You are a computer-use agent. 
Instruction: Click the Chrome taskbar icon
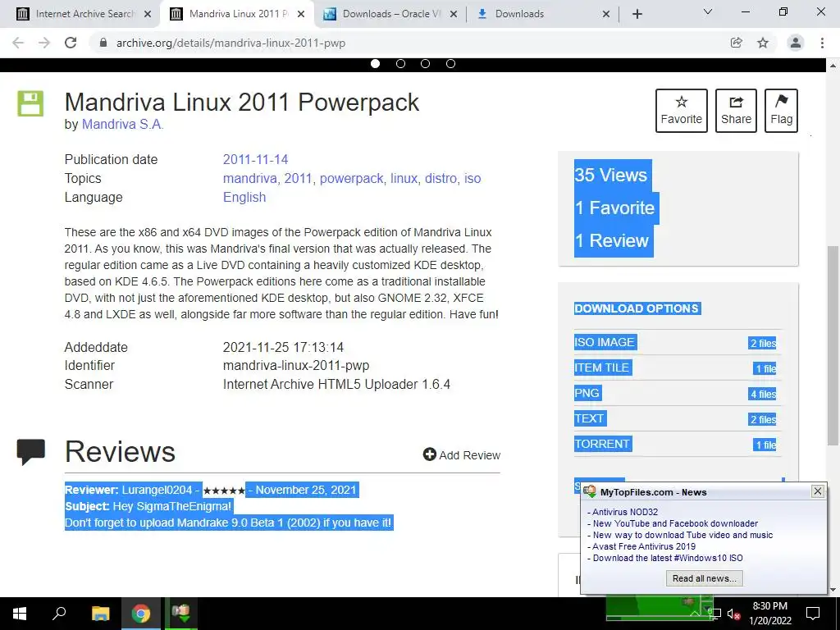coord(140,614)
